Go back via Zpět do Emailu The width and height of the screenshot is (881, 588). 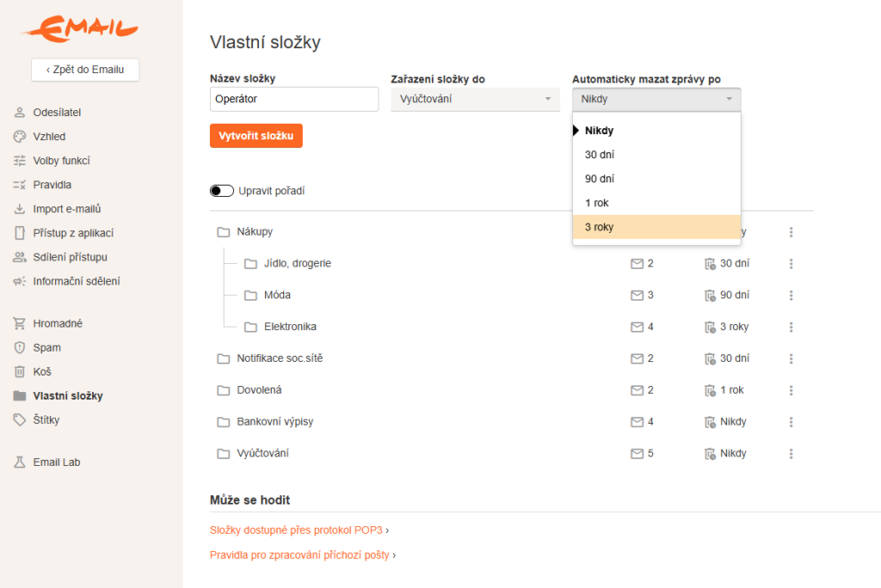click(x=85, y=70)
